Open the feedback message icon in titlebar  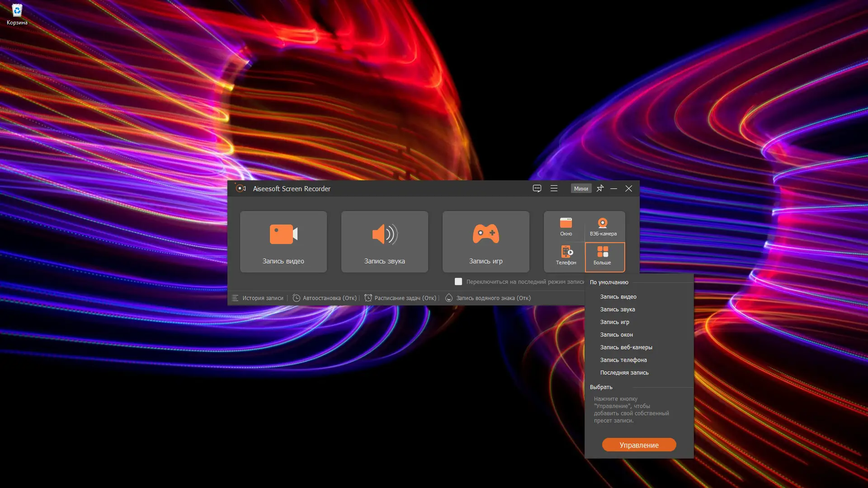pyautogui.click(x=537, y=188)
